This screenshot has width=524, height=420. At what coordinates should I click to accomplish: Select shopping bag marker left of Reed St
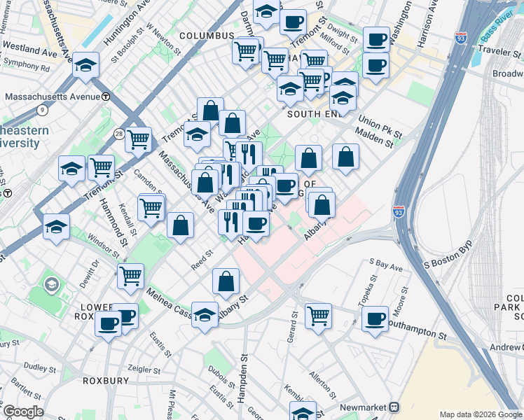[181, 226]
